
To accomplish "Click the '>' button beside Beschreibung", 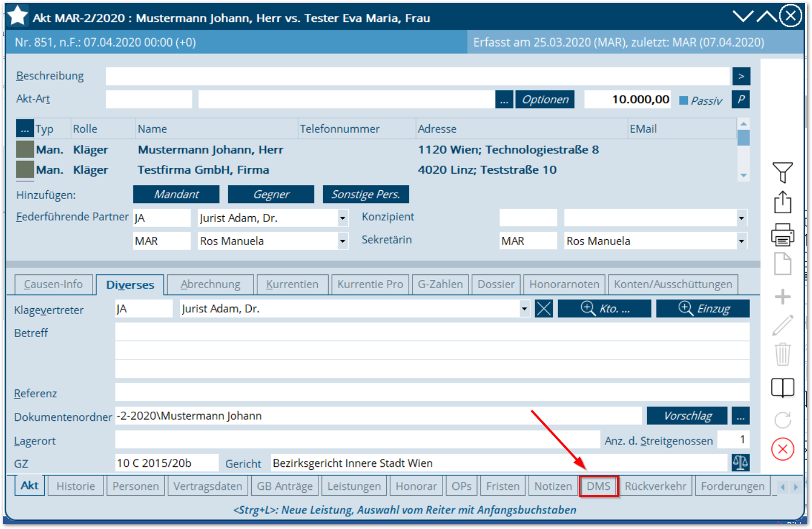I will [x=741, y=76].
